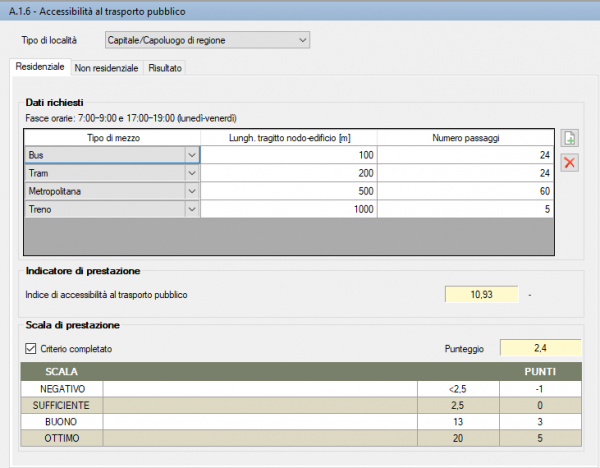The width and height of the screenshot is (600, 468).
Task: Click the SCALA table header
Action: [x=61, y=372]
